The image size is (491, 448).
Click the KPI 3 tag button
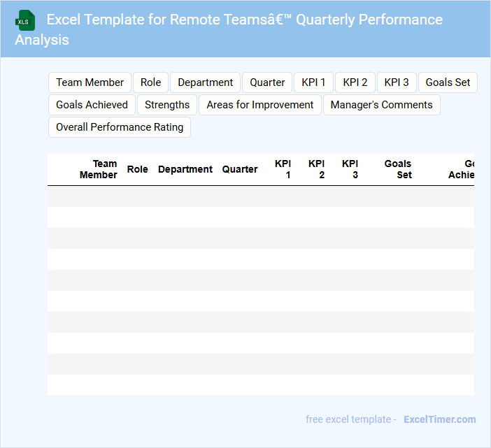(397, 82)
